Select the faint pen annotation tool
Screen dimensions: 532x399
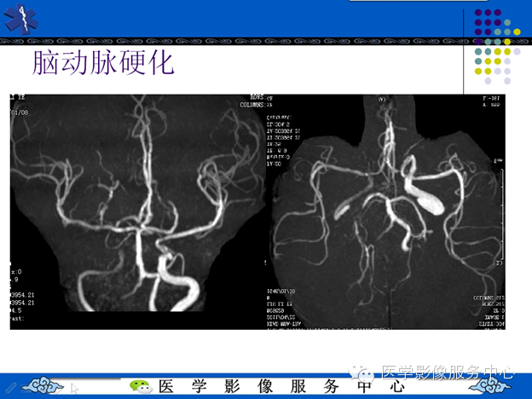(x=10, y=388)
